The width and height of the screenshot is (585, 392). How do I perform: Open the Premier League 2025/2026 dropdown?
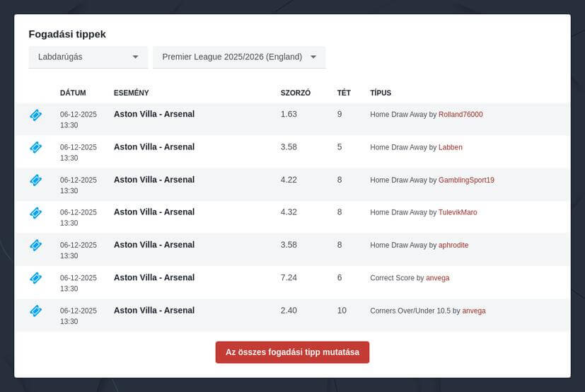click(x=232, y=57)
